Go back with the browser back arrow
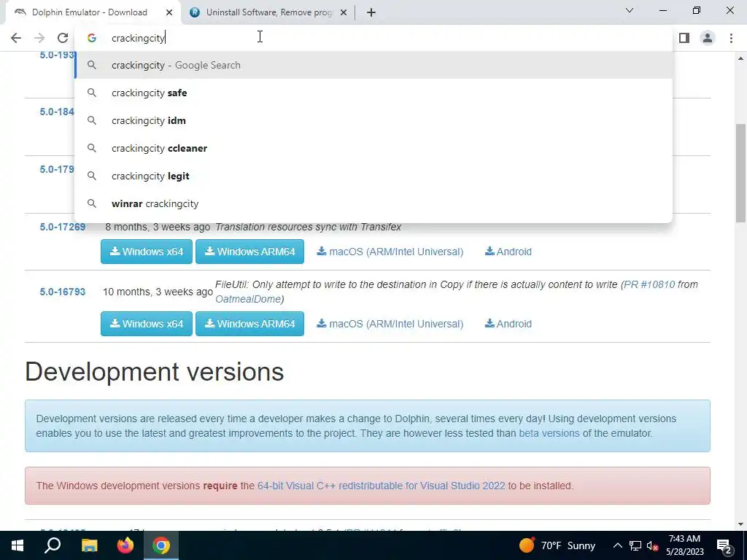 (x=16, y=38)
